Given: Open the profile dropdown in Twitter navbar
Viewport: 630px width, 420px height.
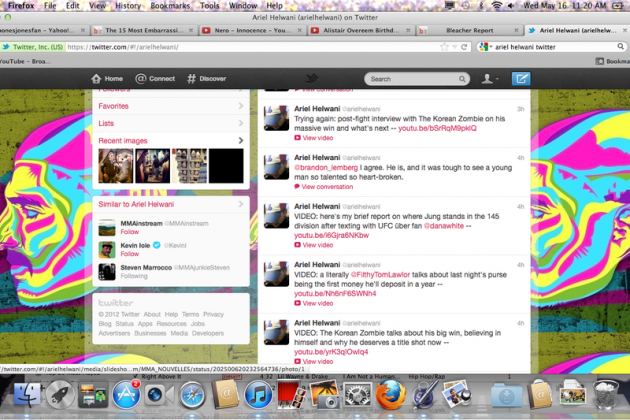Looking at the screenshot, I should [490, 78].
